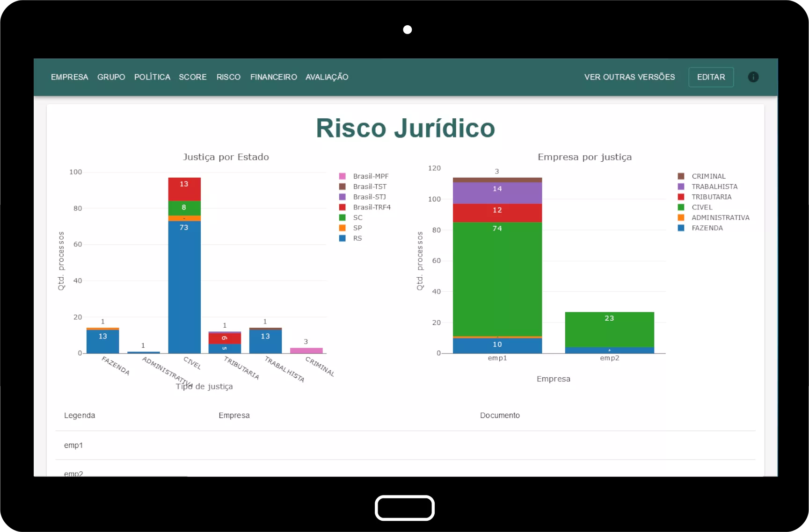The image size is (809, 532).
Task: Click the red 13 CIVEL bar segment
Action: 184,189
